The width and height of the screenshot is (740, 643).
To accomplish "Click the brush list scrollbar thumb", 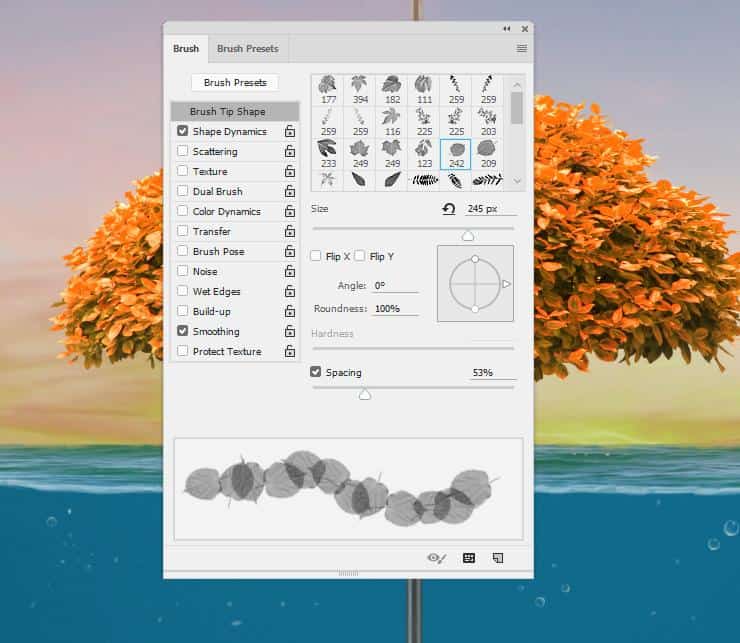I will [x=517, y=108].
